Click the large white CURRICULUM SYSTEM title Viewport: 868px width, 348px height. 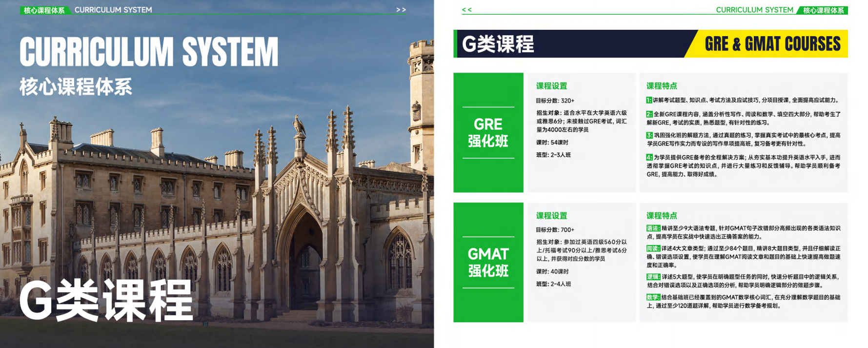(149, 52)
